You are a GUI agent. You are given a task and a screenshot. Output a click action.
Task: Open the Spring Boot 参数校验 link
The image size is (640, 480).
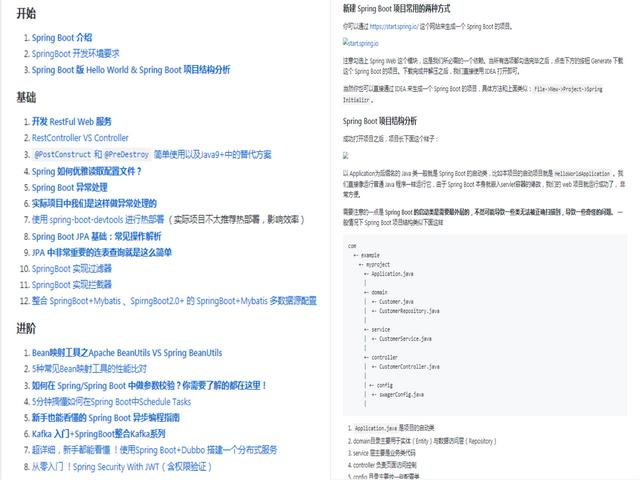tap(149, 385)
